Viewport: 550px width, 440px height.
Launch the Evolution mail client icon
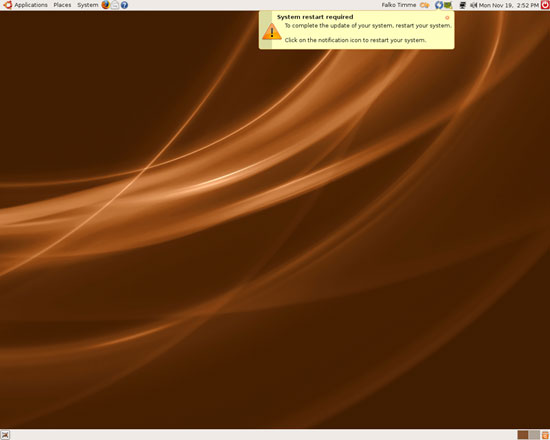point(115,5)
